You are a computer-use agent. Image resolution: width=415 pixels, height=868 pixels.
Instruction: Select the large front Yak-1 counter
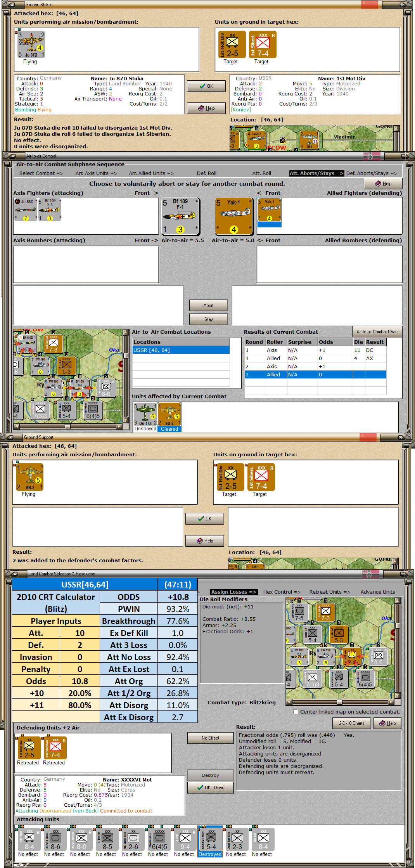[234, 216]
